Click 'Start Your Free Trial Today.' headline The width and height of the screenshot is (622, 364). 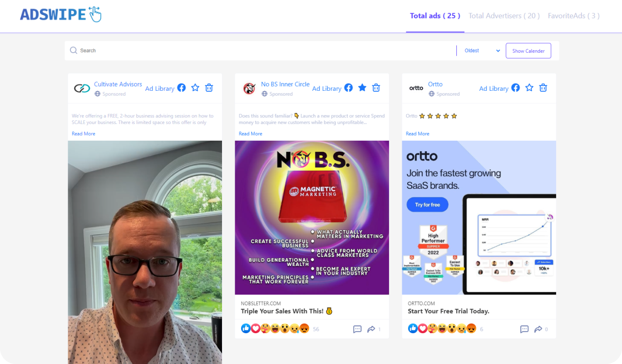pyautogui.click(x=449, y=311)
